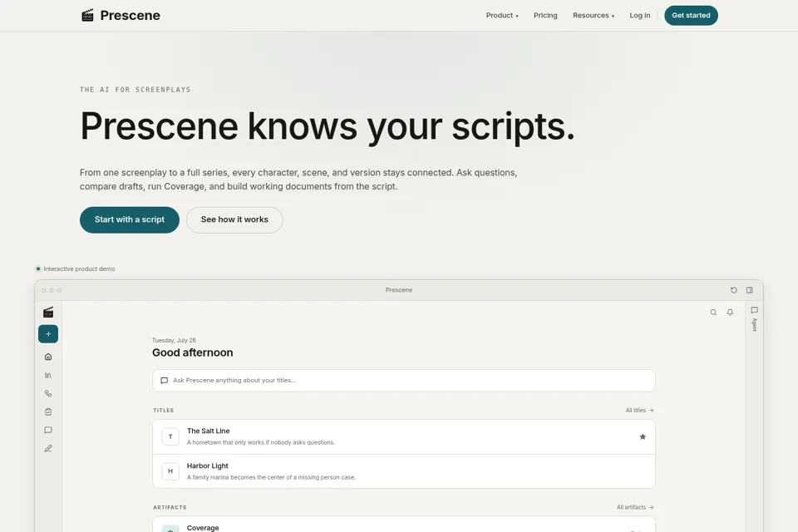Open the clipboard check icon in sidebar
798x532 pixels.
click(x=48, y=411)
